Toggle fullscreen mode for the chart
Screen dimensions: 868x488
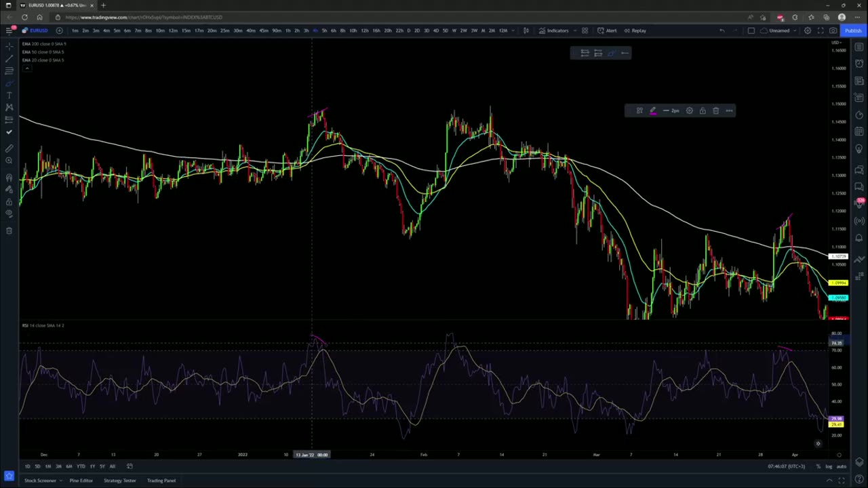(x=820, y=30)
